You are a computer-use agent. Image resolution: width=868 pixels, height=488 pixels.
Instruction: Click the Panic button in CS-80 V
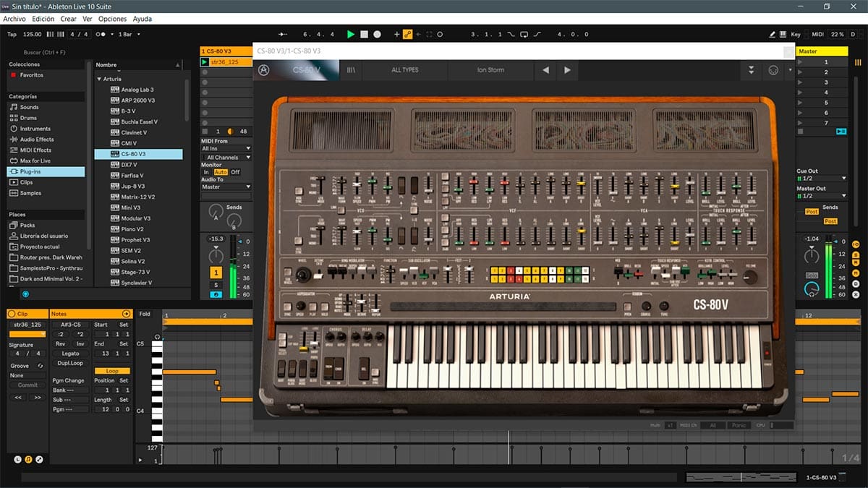(738, 426)
